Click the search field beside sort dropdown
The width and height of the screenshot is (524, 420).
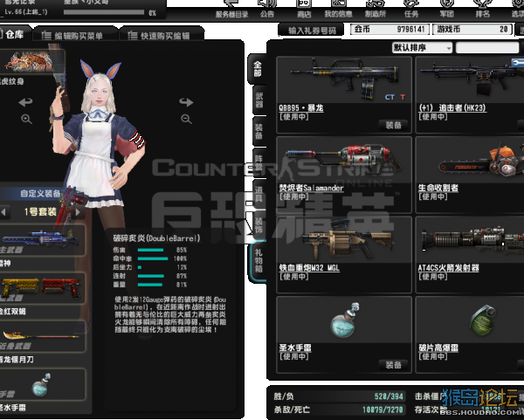(487, 48)
